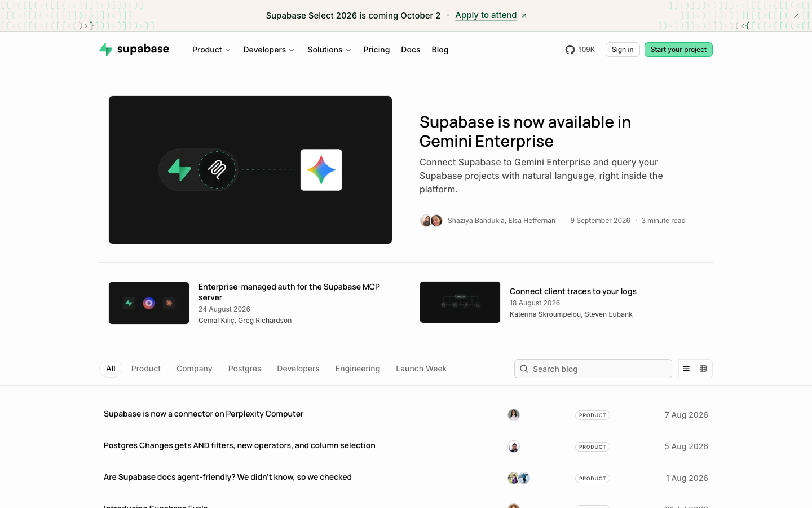This screenshot has width=812, height=508.
Task: Open Are Supabase docs agent-friendly post
Action: point(228,477)
